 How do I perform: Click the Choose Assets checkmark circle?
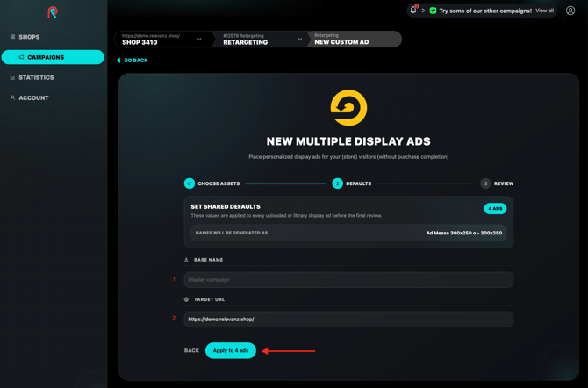(190, 183)
